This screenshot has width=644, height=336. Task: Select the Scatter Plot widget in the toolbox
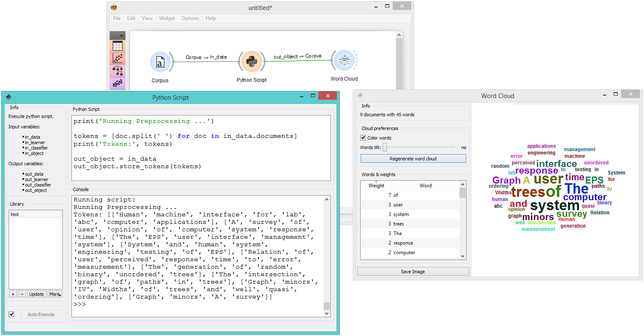tap(117, 59)
